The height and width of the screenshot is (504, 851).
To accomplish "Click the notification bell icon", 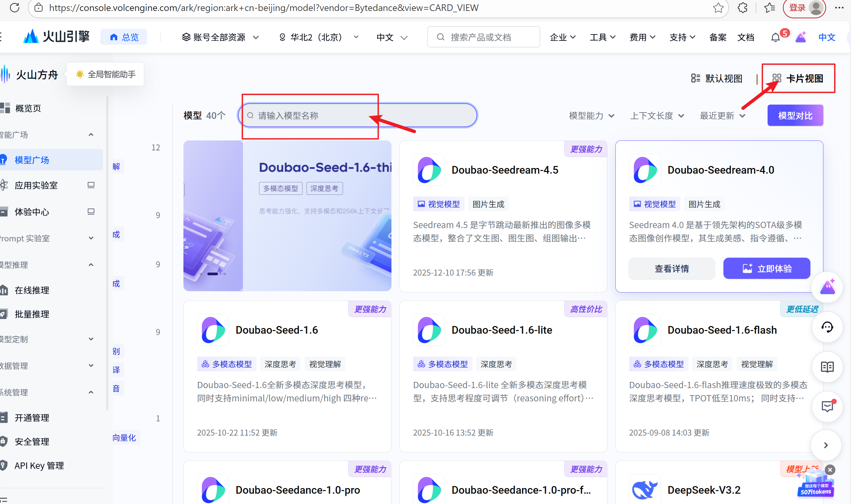I will pyautogui.click(x=775, y=38).
